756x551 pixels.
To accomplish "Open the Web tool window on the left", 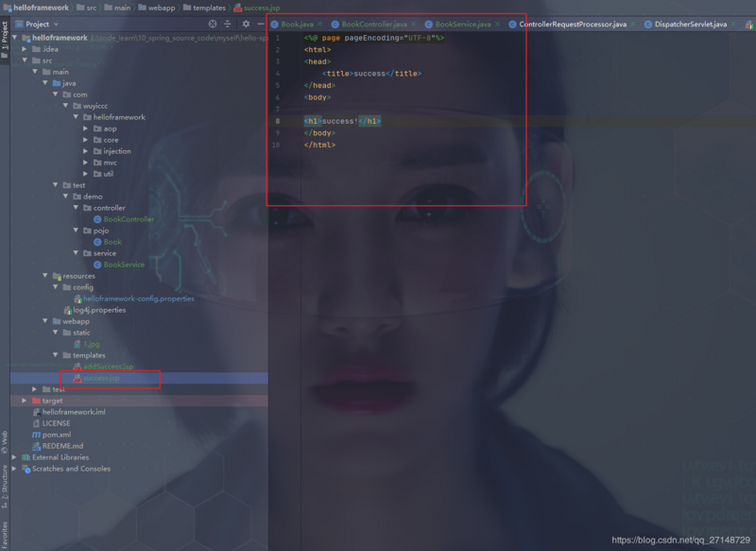I will [8, 439].
